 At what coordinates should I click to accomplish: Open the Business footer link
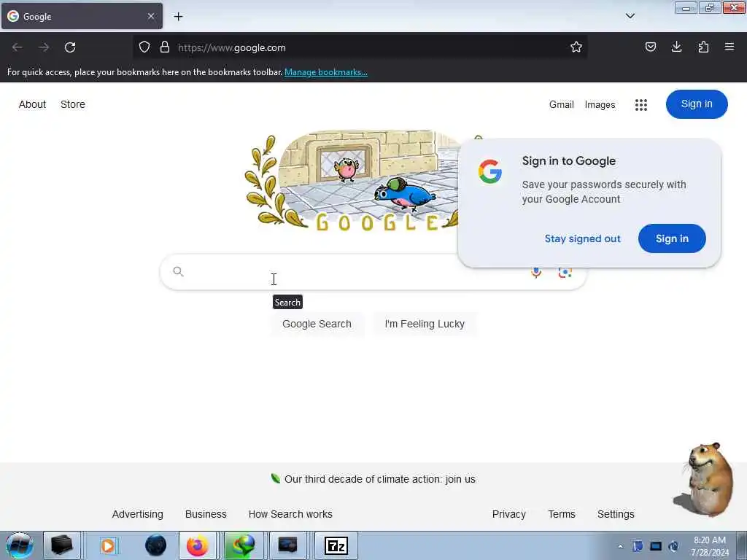pos(206,514)
